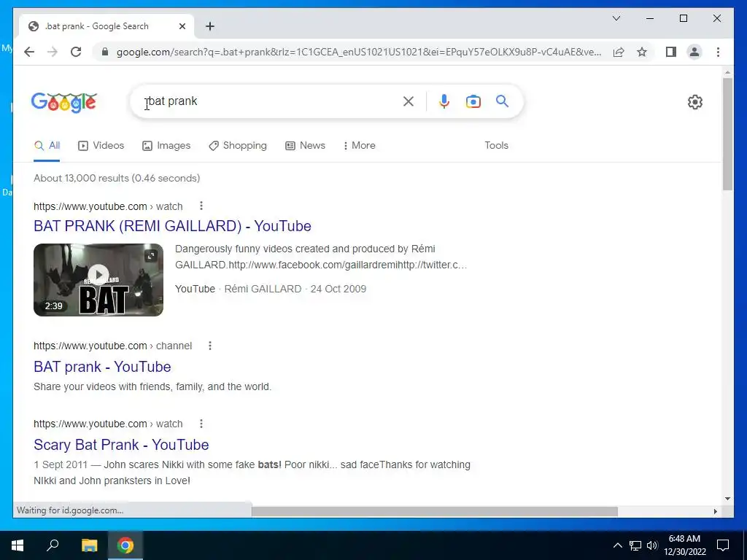
Task: Switch to the Videos tab
Action: [101, 146]
